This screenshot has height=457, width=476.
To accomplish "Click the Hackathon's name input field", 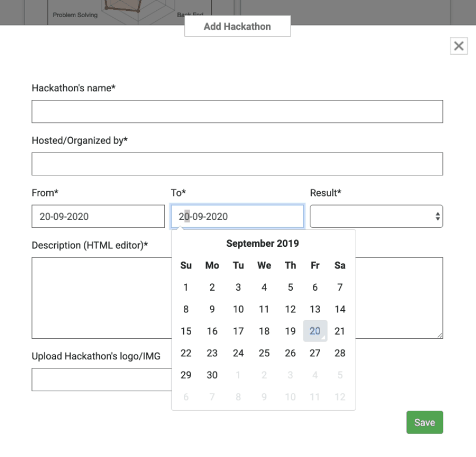I will click(x=237, y=111).
